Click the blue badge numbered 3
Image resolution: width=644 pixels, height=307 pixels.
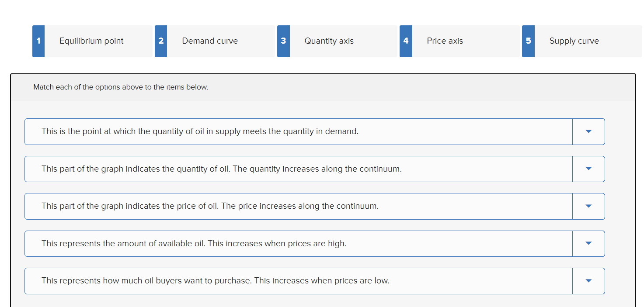[x=283, y=41]
